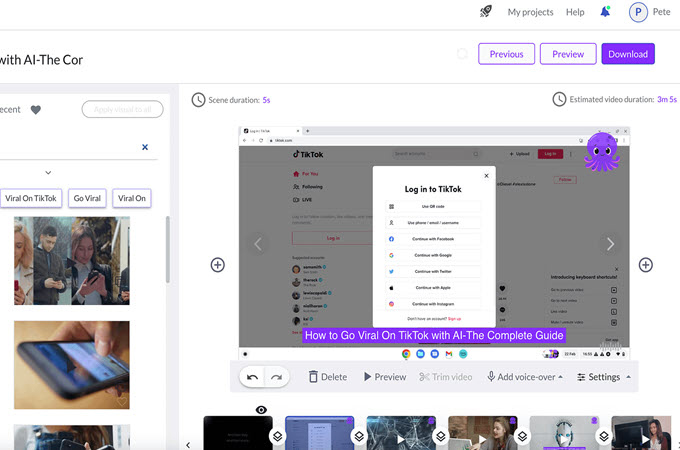The width and height of the screenshot is (680, 450).
Task: Go to previous scene arrow
Action: click(x=258, y=244)
